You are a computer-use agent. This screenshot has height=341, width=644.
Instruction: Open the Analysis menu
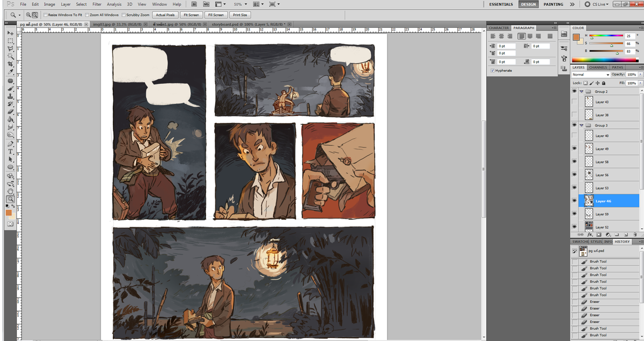coord(114,4)
